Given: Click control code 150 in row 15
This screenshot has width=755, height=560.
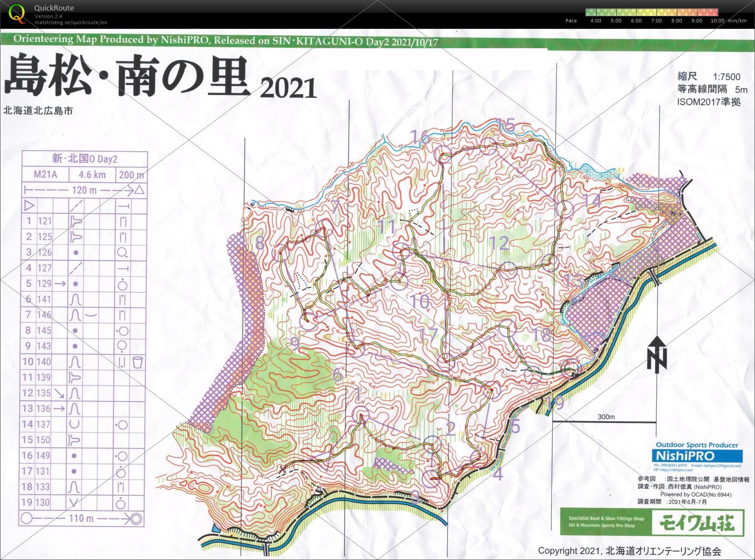Looking at the screenshot, I should pyautogui.click(x=44, y=440).
